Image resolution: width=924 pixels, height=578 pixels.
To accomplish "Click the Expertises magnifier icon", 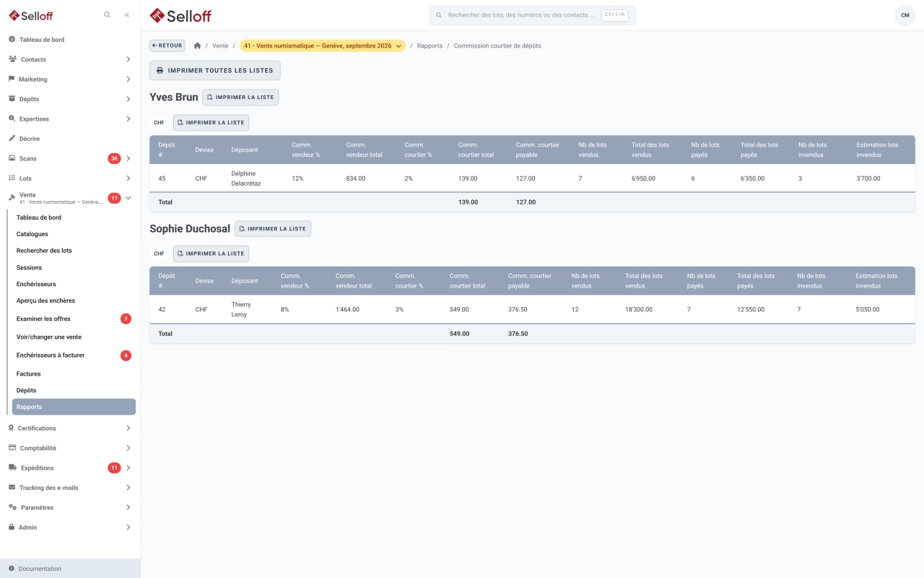I will point(12,118).
